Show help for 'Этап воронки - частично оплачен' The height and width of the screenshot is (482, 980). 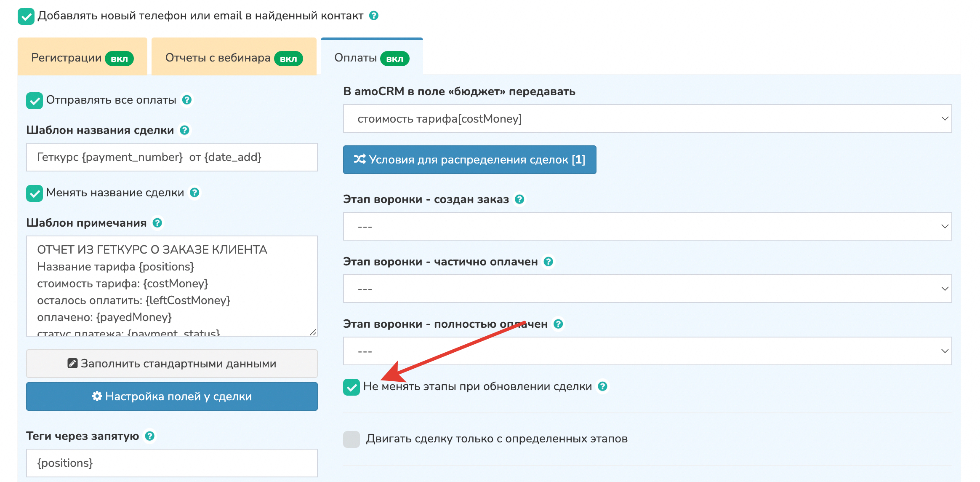tap(549, 262)
